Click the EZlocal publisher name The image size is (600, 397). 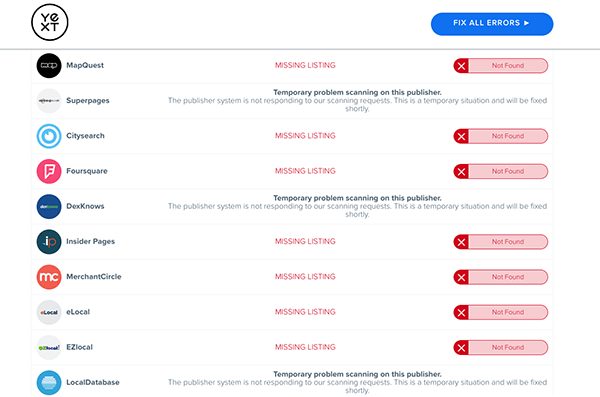tap(79, 347)
